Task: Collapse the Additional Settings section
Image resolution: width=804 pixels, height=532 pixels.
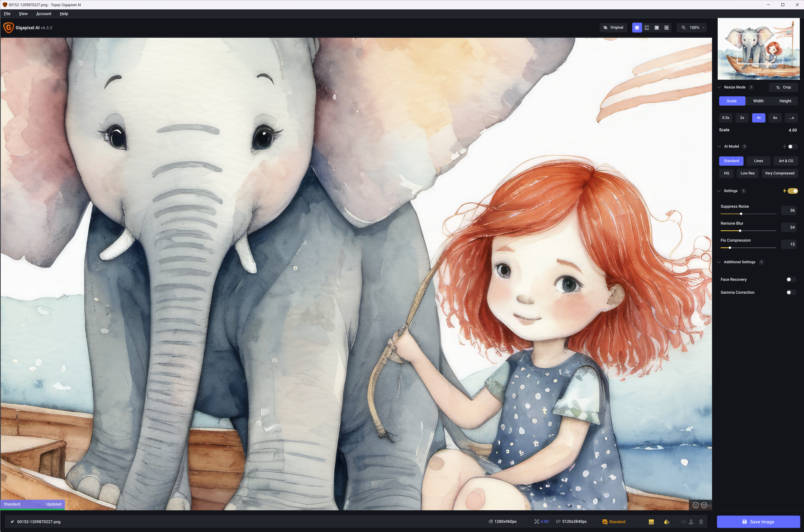Action: pyautogui.click(x=719, y=262)
